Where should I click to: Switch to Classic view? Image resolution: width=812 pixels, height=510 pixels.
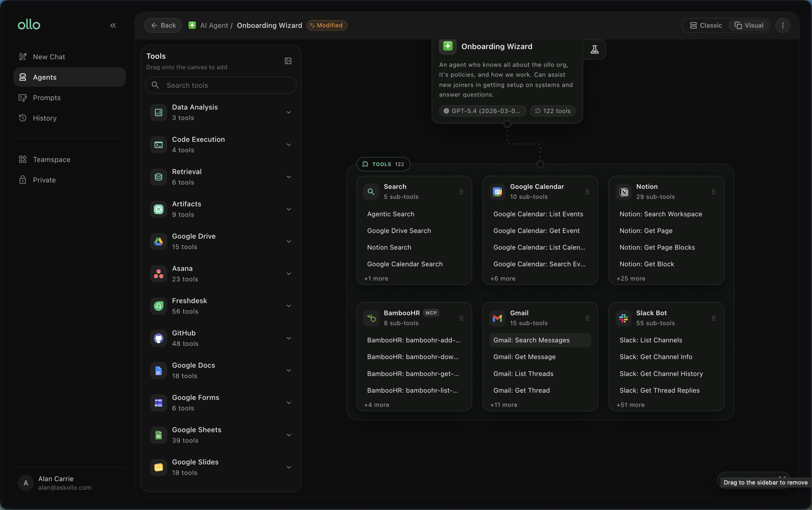pos(705,25)
